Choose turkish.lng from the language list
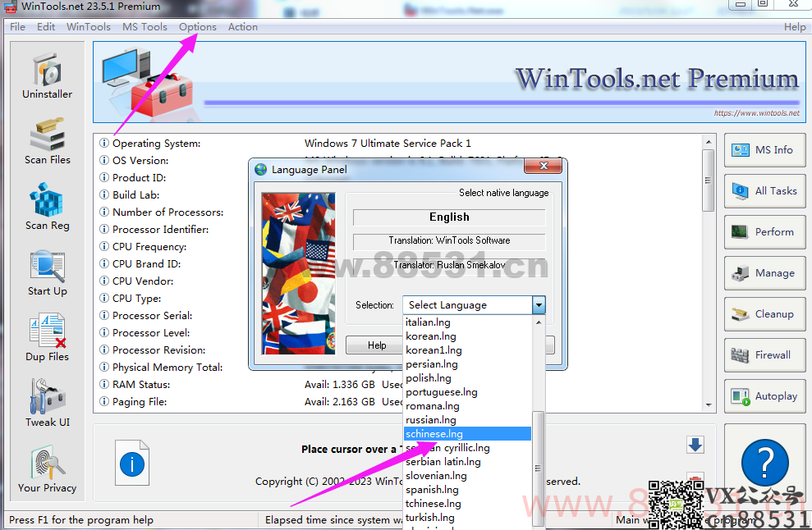Image resolution: width=812 pixels, height=530 pixels. [x=468, y=518]
